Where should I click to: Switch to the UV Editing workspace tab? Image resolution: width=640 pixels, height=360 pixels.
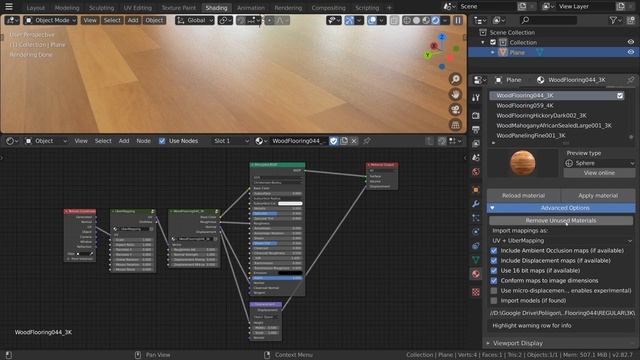(x=138, y=7)
